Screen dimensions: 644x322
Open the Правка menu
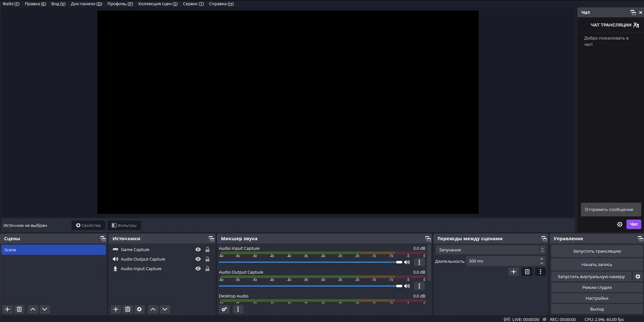tap(35, 4)
